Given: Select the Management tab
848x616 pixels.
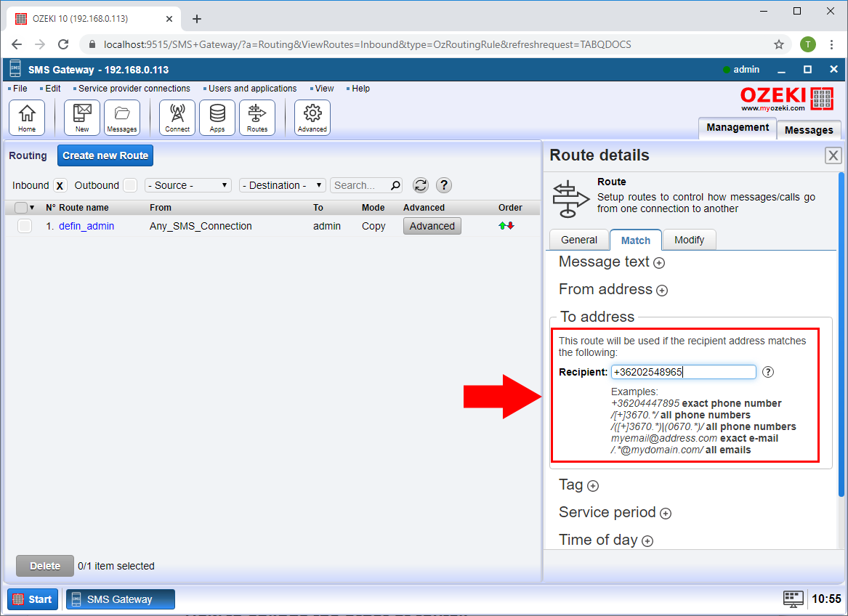Looking at the screenshot, I should point(738,128).
